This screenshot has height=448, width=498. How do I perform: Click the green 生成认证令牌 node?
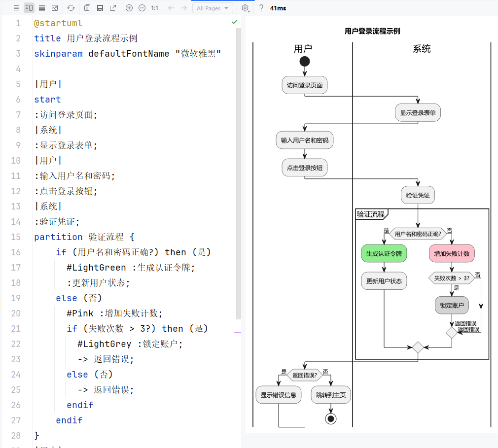click(x=384, y=254)
